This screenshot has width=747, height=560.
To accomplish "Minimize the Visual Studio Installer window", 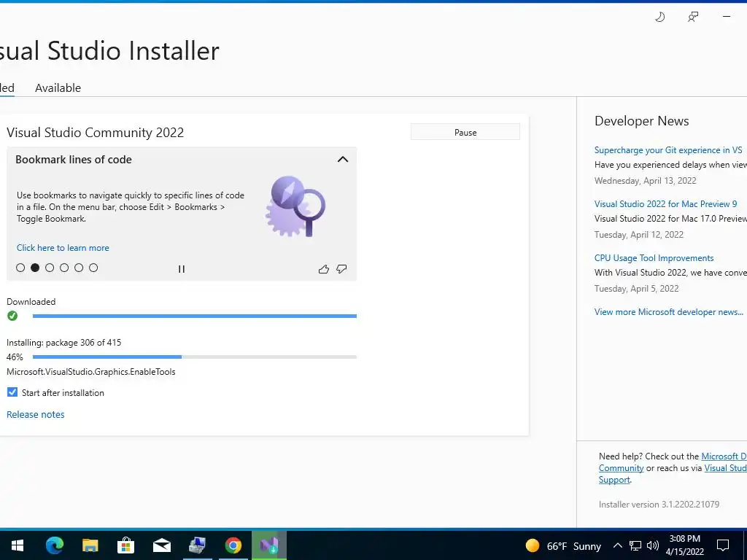I will coord(727,17).
